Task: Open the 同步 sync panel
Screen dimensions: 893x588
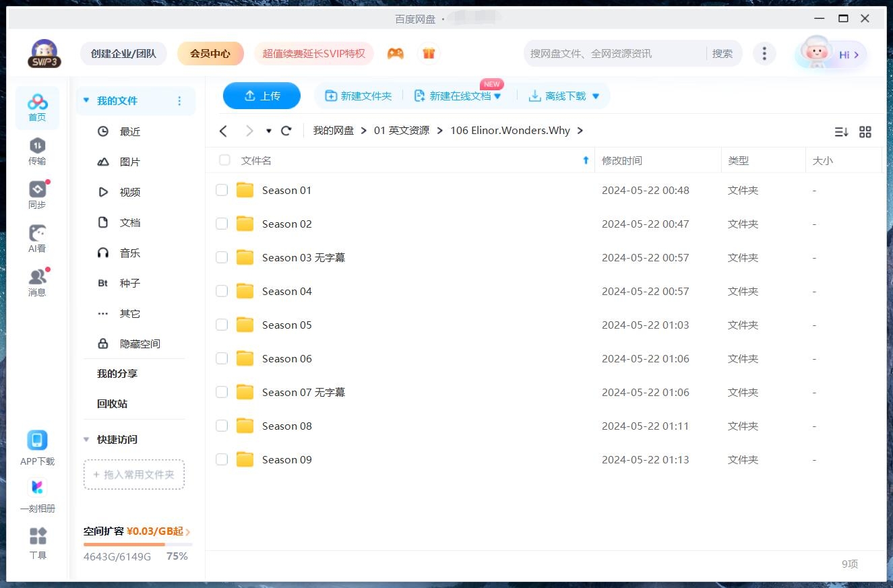Action: tap(37, 193)
